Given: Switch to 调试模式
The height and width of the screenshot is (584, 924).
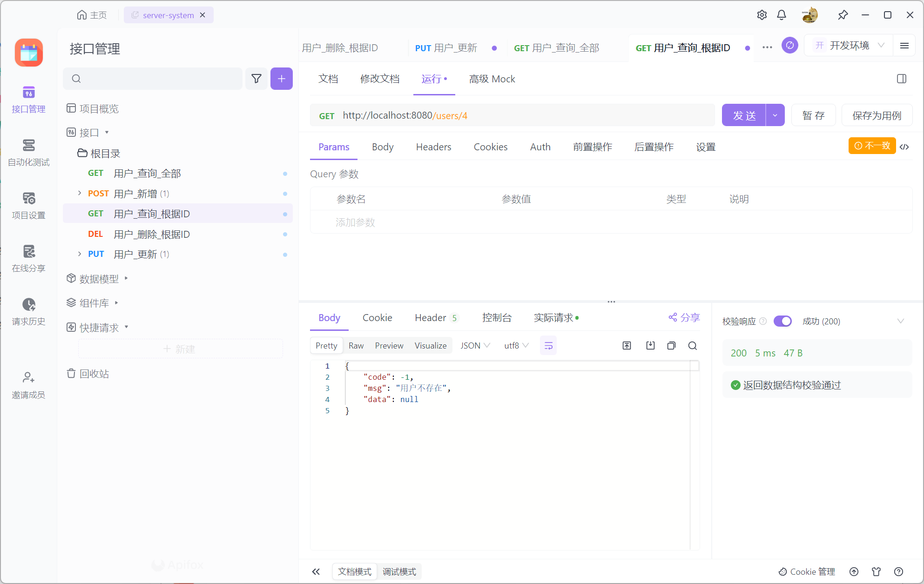Looking at the screenshot, I should pyautogui.click(x=399, y=571).
